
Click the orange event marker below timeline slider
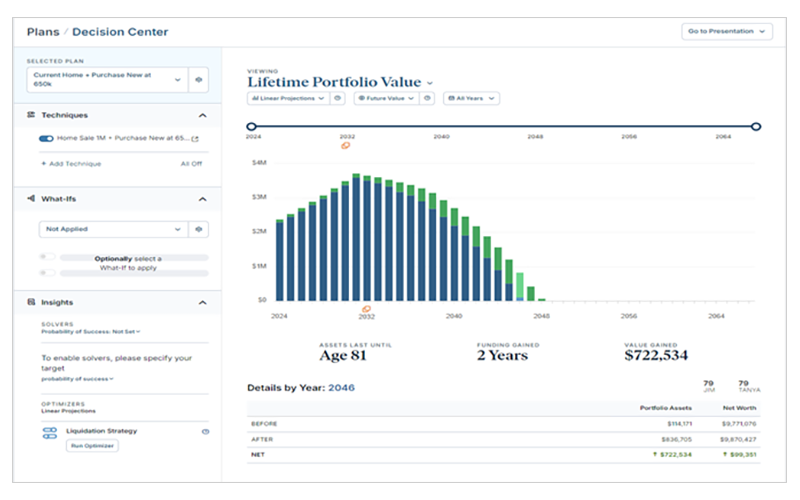point(345,145)
